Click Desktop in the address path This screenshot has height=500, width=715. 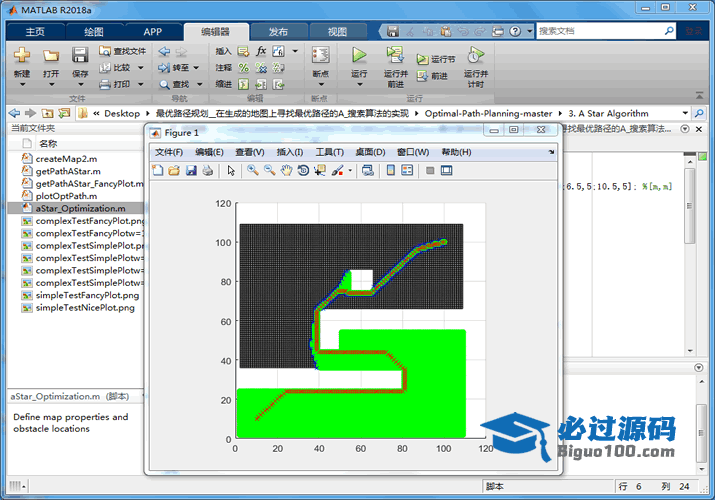[122, 113]
